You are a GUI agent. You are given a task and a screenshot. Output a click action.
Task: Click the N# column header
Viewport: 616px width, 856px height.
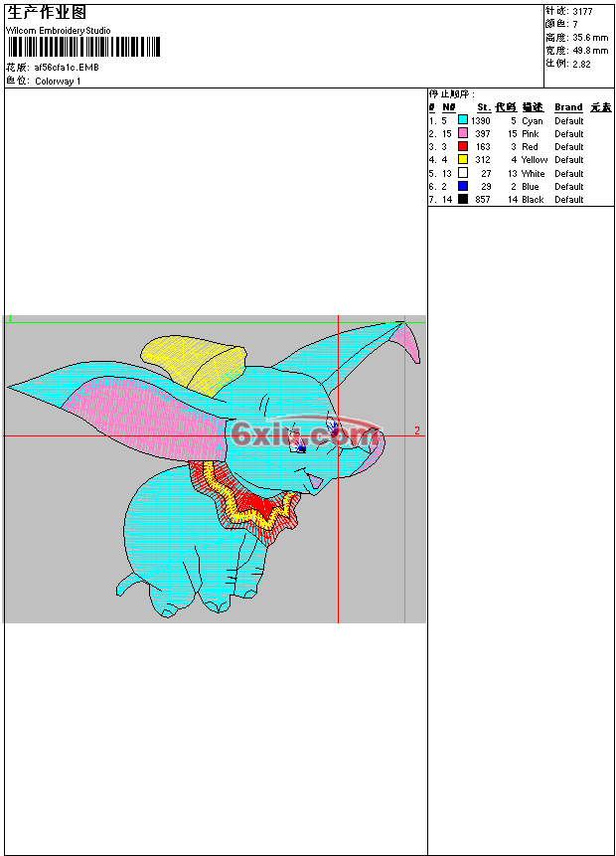(448, 107)
